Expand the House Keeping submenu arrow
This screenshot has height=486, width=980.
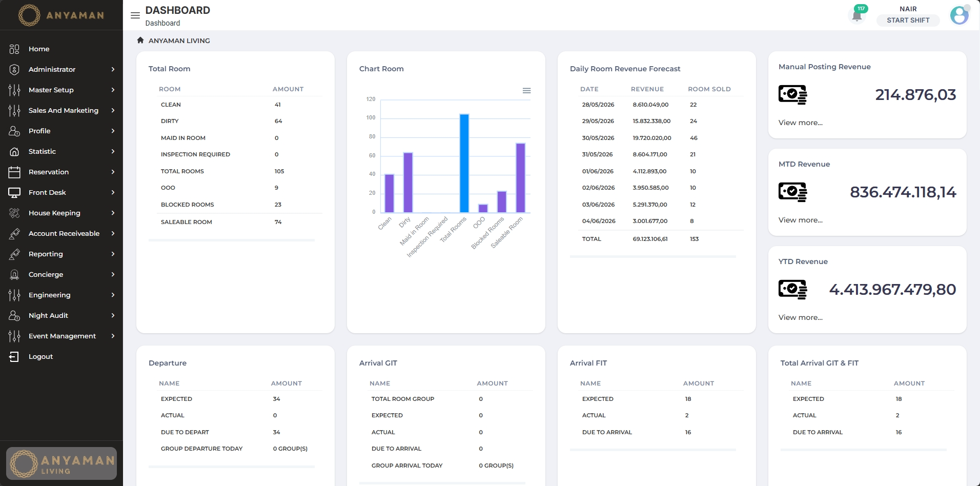(x=113, y=213)
